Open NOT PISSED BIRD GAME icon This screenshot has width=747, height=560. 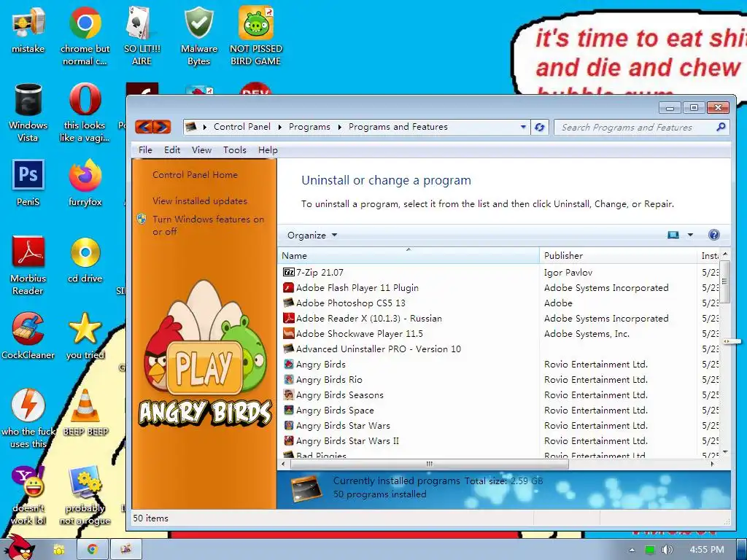coord(256,36)
